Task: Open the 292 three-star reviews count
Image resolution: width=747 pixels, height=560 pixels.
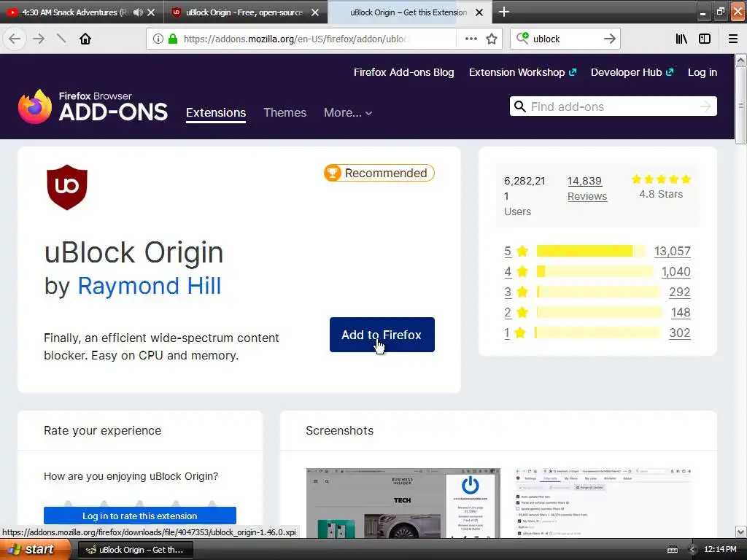Action: 679,292
